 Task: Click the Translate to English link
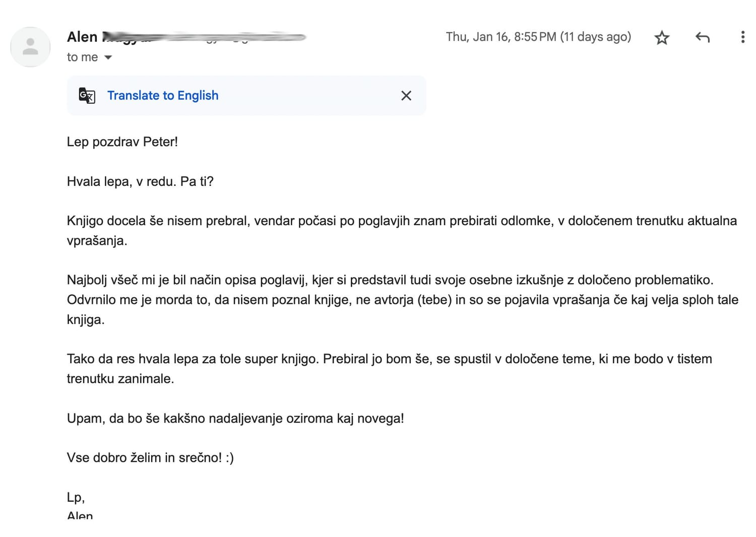163,95
